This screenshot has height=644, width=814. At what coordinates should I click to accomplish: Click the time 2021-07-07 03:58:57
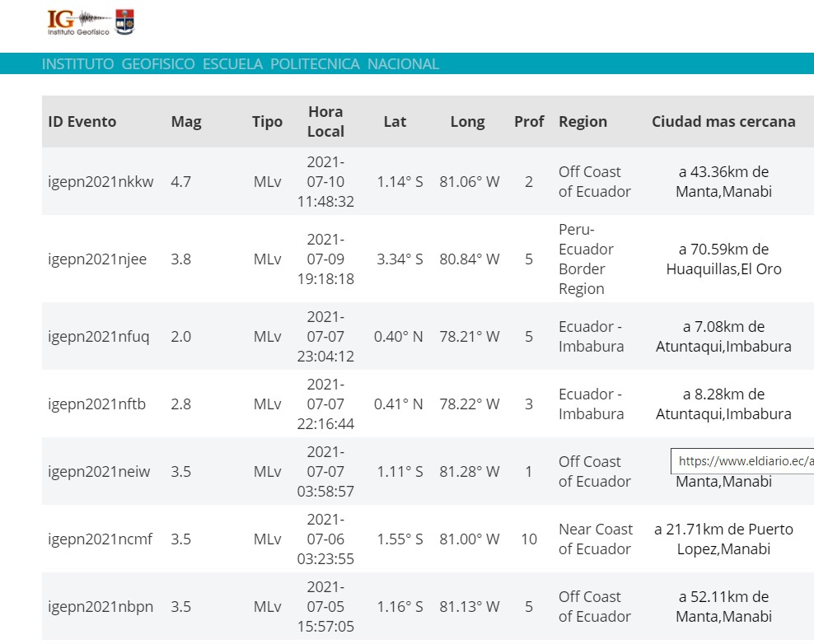click(x=325, y=471)
